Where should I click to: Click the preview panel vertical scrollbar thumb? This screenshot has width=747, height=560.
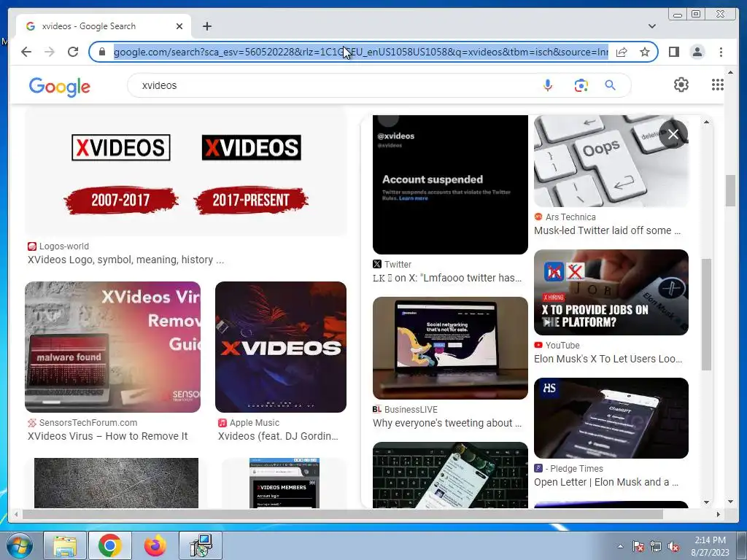pyautogui.click(x=706, y=314)
